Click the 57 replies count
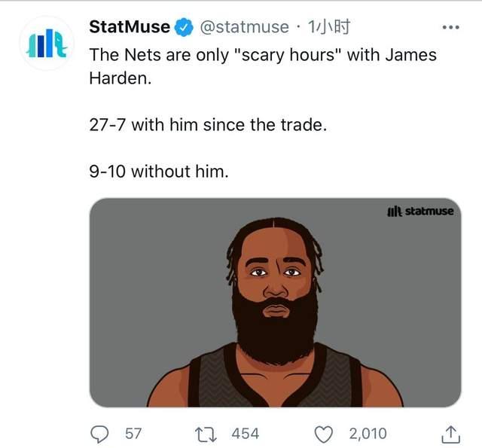Screen dimensions: 482x448 click(133, 434)
